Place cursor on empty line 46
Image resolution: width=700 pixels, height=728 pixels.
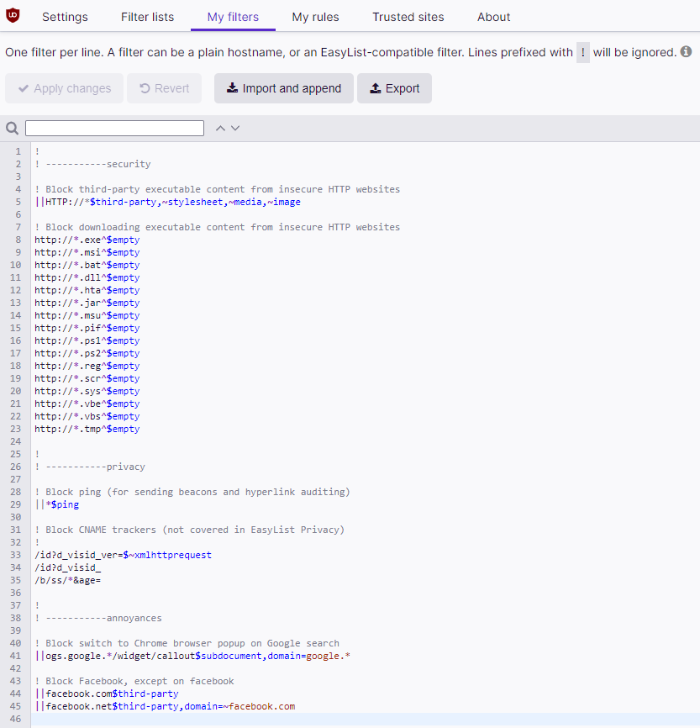coord(366,719)
